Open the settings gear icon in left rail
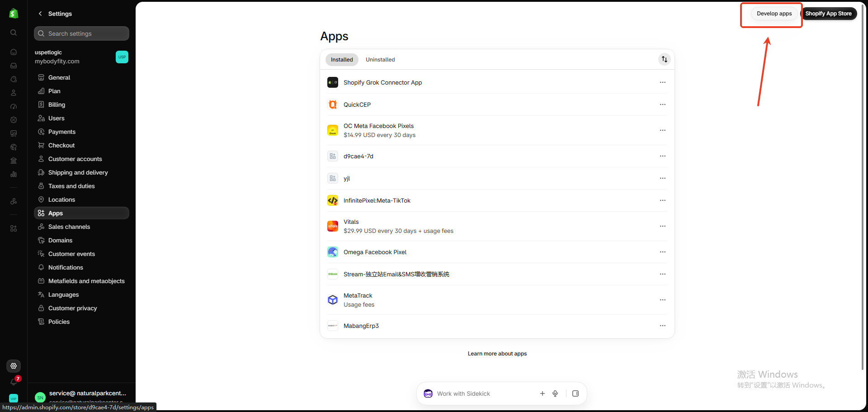The image size is (868, 412). 14,366
